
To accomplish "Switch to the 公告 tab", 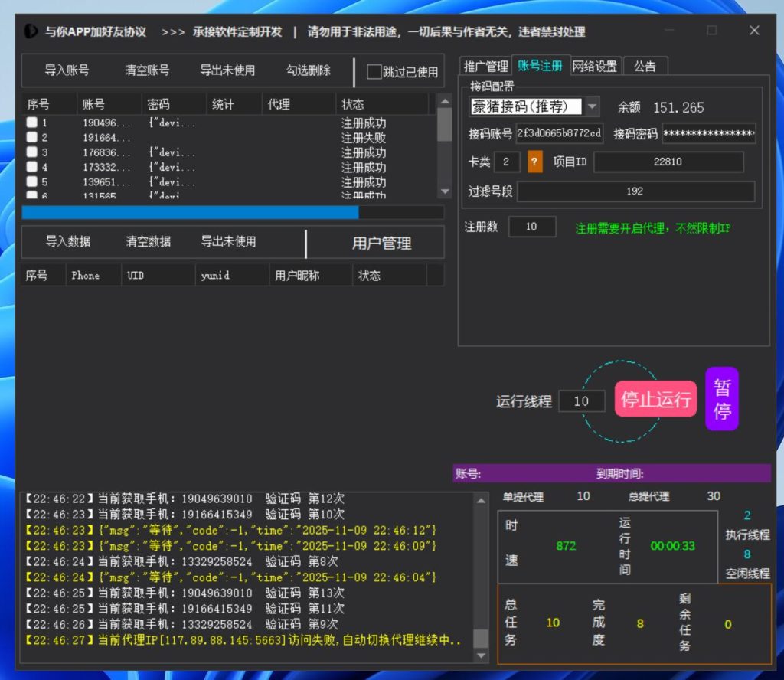I will click(x=645, y=66).
